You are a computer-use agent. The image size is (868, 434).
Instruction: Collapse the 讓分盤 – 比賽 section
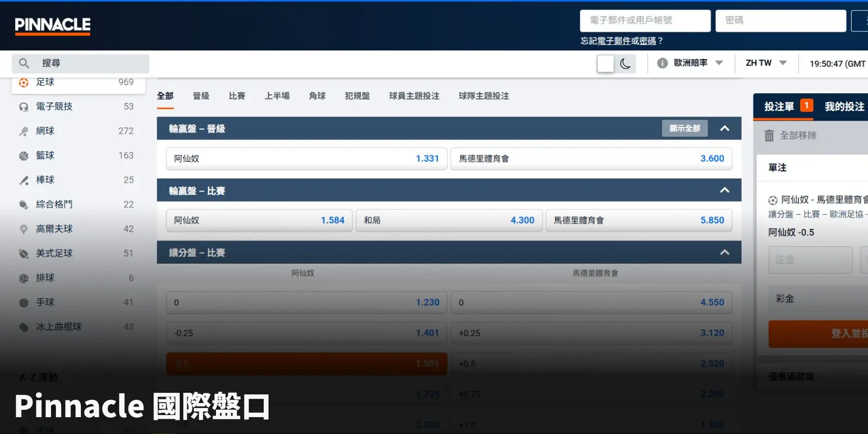pos(725,252)
